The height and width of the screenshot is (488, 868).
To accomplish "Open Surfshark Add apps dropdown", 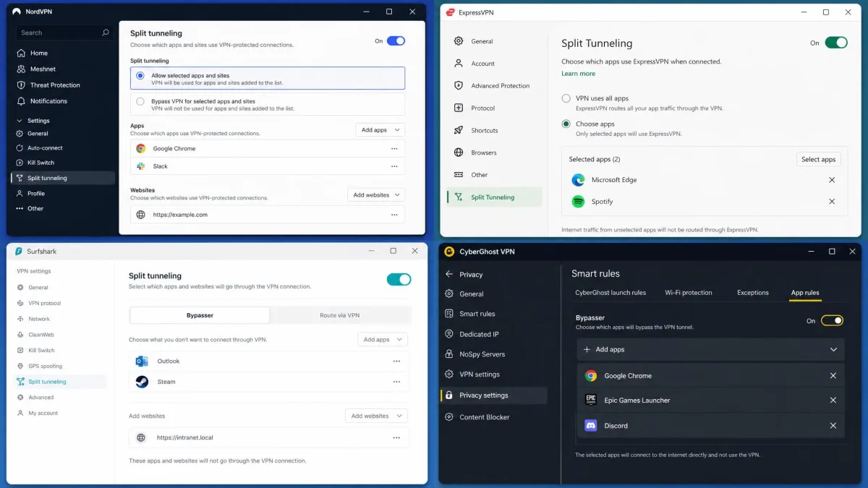I will pos(383,339).
